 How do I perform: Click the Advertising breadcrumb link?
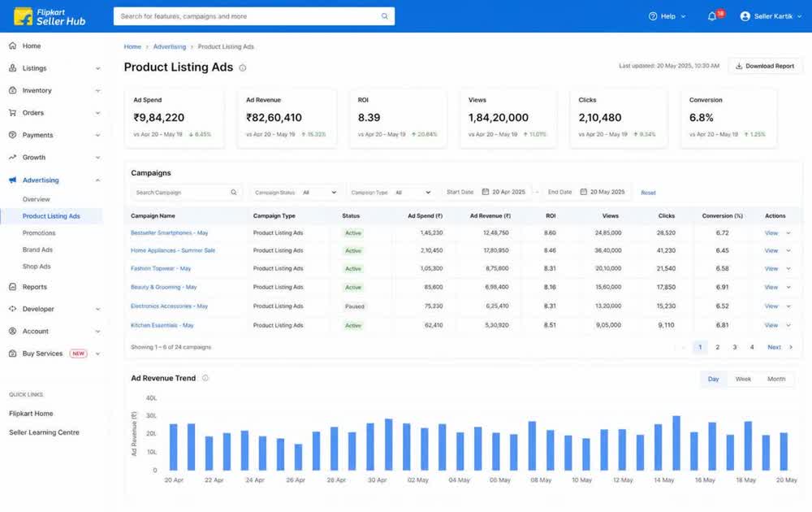click(170, 46)
